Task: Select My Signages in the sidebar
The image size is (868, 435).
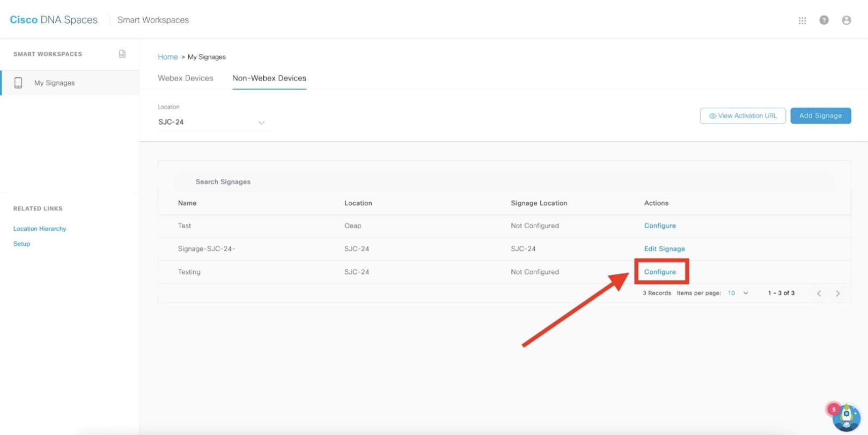Action: pos(55,83)
